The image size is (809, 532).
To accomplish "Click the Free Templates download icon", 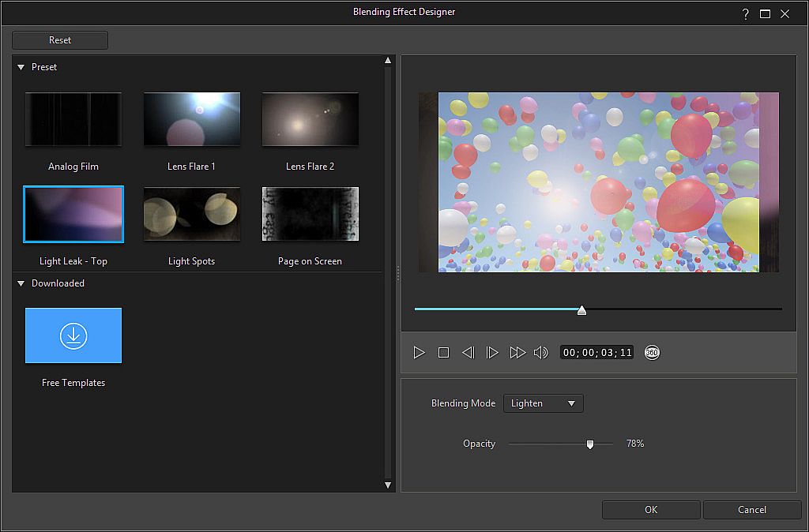I will [x=73, y=335].
